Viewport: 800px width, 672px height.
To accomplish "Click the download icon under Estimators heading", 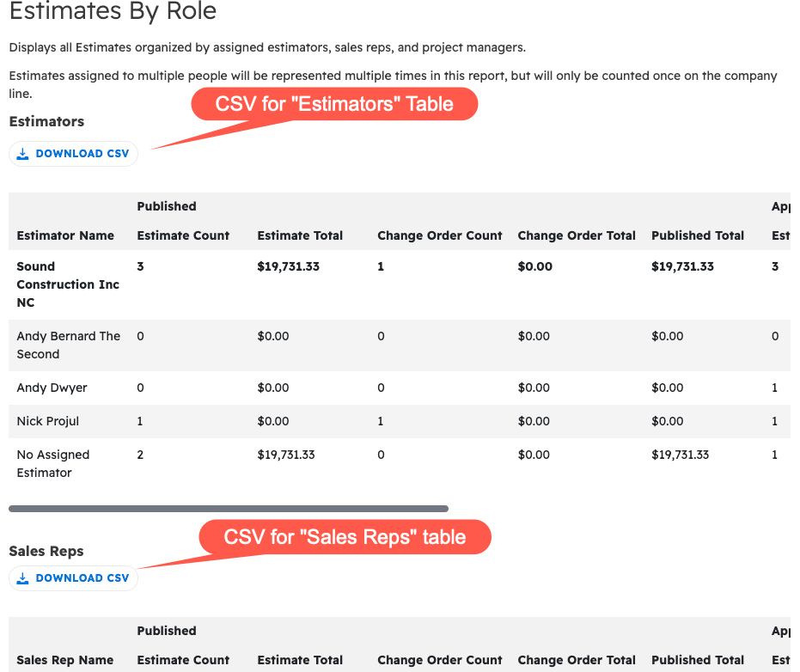I will 23,154.
